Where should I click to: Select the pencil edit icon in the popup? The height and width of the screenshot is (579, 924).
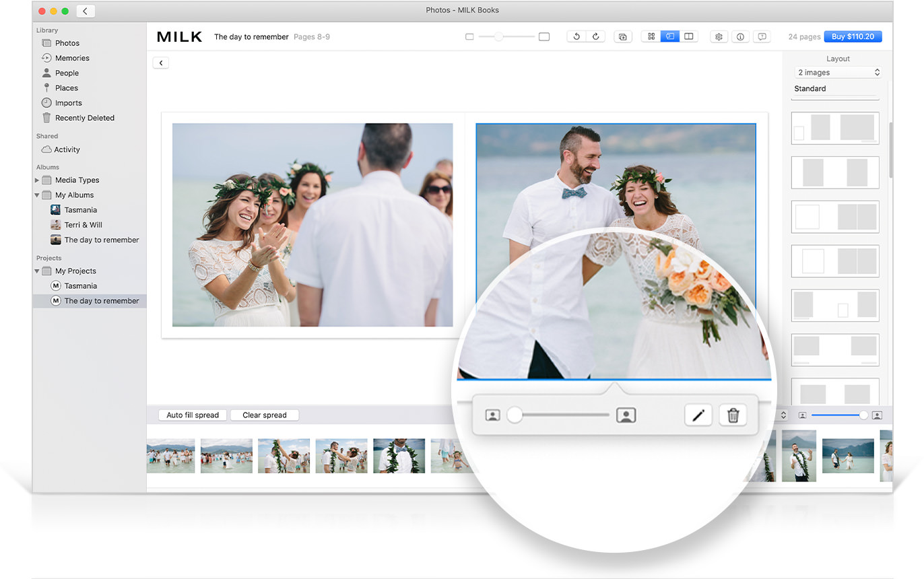(698, 415)
